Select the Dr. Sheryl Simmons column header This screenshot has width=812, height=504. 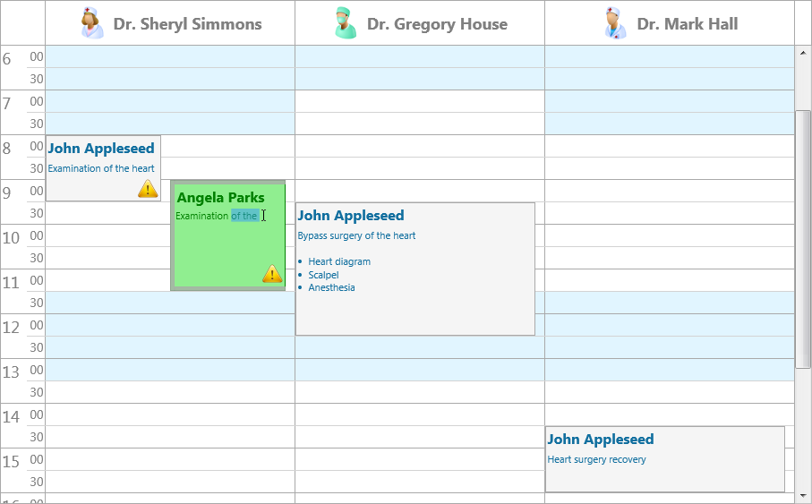coord(170,22)
